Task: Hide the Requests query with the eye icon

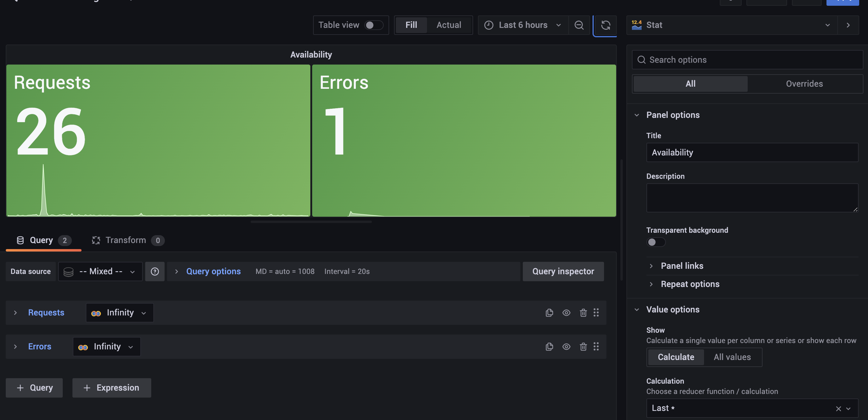Action: [x=566, y=312]
